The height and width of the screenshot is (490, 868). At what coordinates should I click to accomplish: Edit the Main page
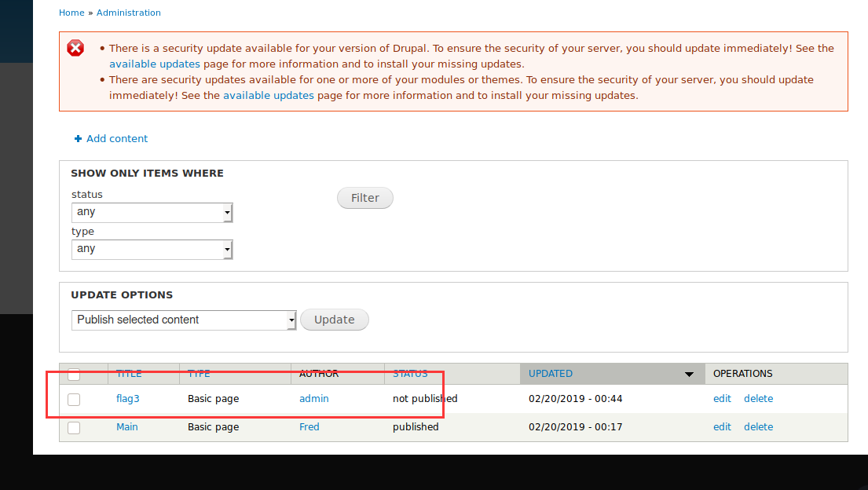pyautogui.click(x=722, y=427)
